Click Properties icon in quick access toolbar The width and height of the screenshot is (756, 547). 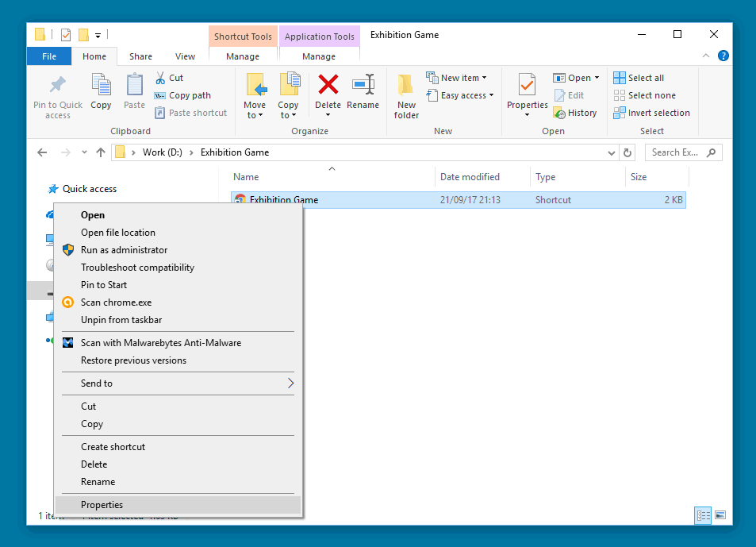pos(66,35)
